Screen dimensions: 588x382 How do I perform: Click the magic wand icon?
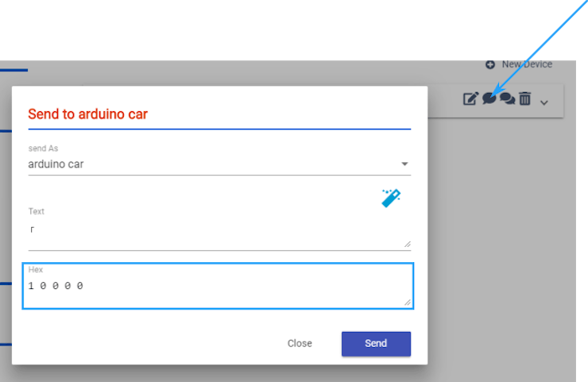click(391, 198)
